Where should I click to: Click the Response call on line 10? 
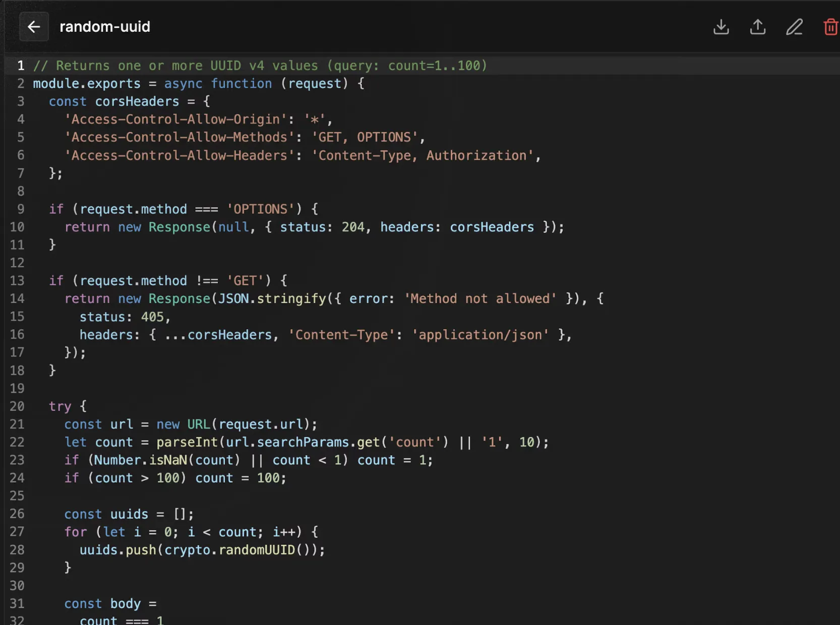click(x=178, y=227)
